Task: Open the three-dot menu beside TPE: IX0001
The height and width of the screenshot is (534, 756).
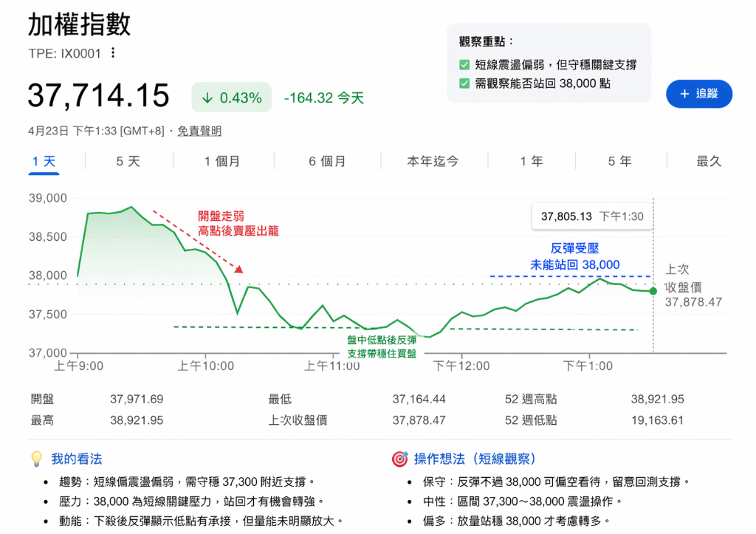Action: 113,52
